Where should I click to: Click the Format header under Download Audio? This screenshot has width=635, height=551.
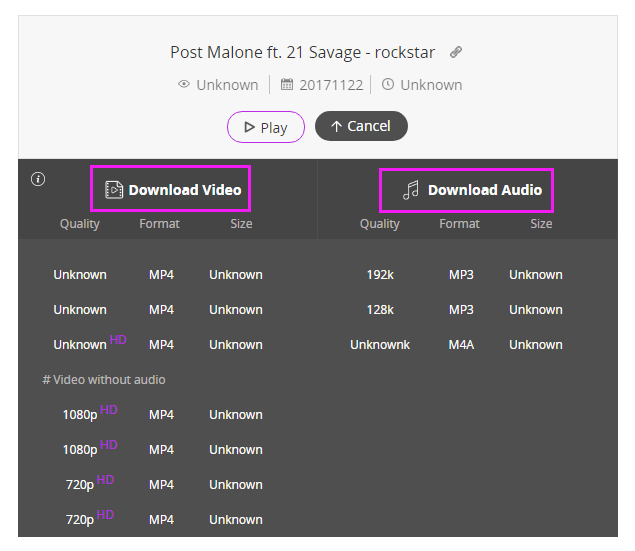[x=460, y=223]
